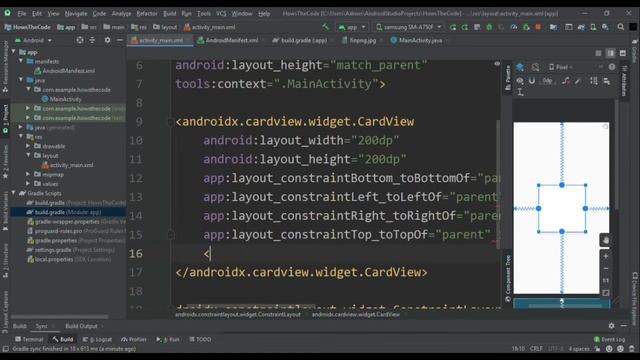Screen dimensions: 640x360
Task: Click 4 spaces indent in status bar
Action: click(579, 349)
